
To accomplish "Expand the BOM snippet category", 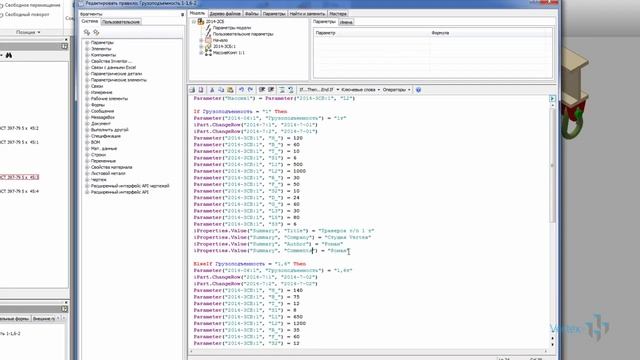I will pyautogui.click(x=87, y=142).
